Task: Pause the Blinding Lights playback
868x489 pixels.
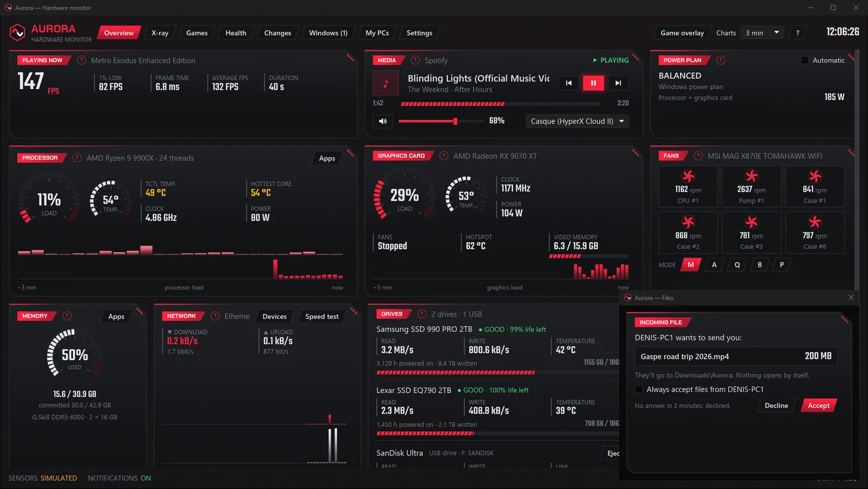Action: [593, 83]
